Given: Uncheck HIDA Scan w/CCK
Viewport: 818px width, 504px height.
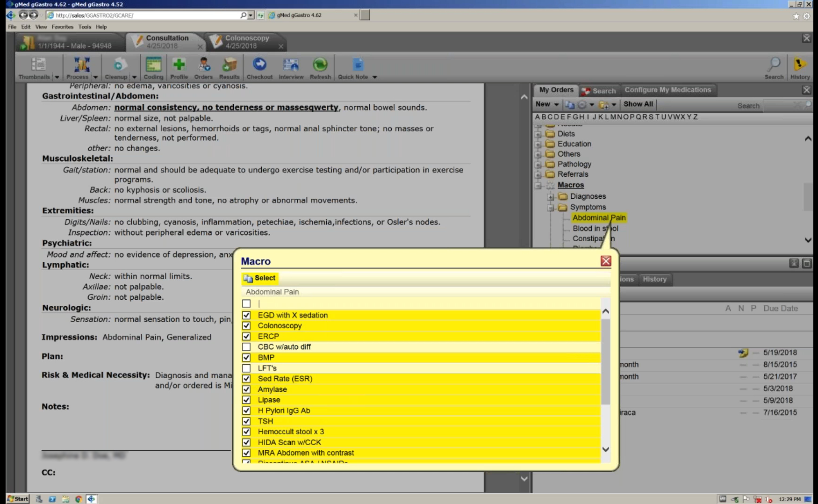Looking at the screenshot, I should coord(246,442).
